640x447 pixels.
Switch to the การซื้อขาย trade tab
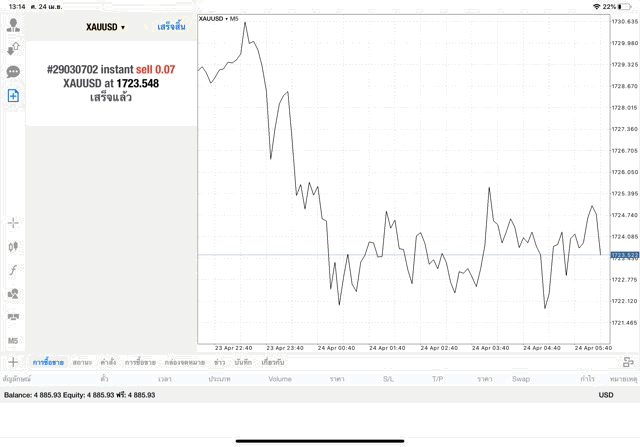pos(48,362)
